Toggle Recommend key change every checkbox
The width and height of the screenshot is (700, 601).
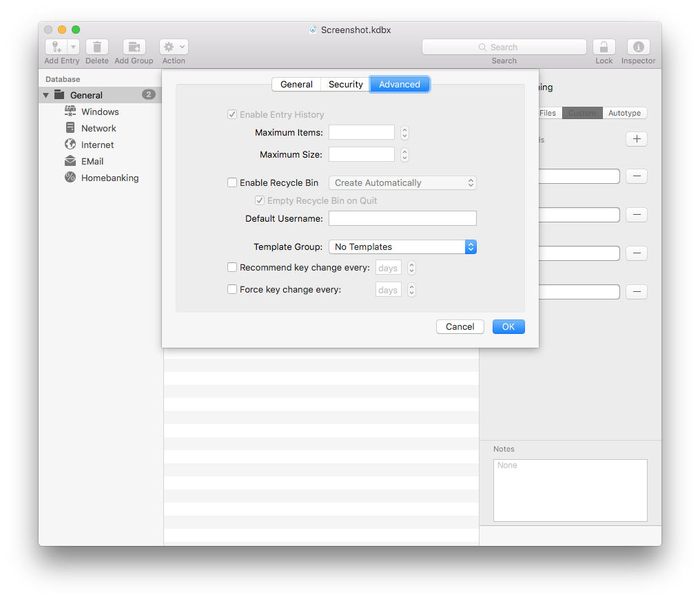coord(232,267)
